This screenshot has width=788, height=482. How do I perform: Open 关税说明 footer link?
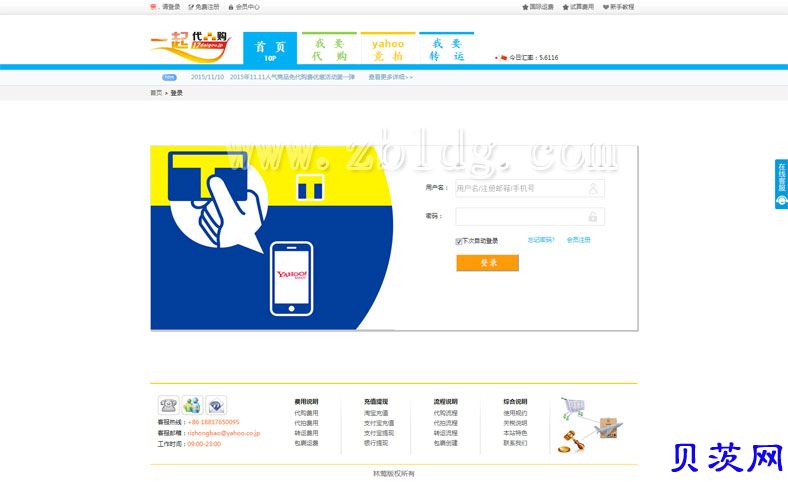[x=515, y=423]
